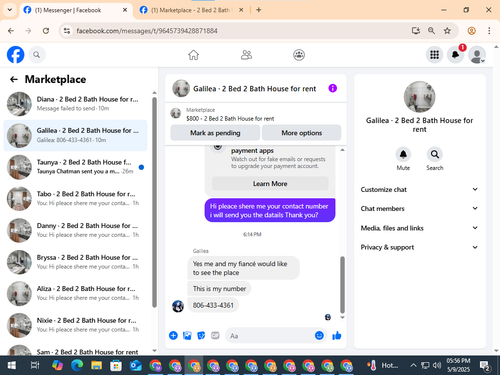Open Taunya's unread conversation
The image size is (500, 375).
(x=76, y=167)
